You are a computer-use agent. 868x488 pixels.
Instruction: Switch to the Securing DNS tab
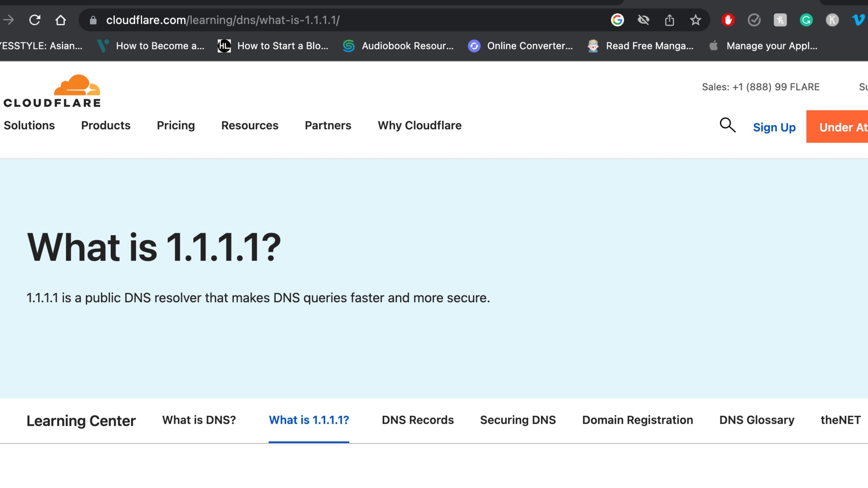pyautogui.click(x=518, y=420)
